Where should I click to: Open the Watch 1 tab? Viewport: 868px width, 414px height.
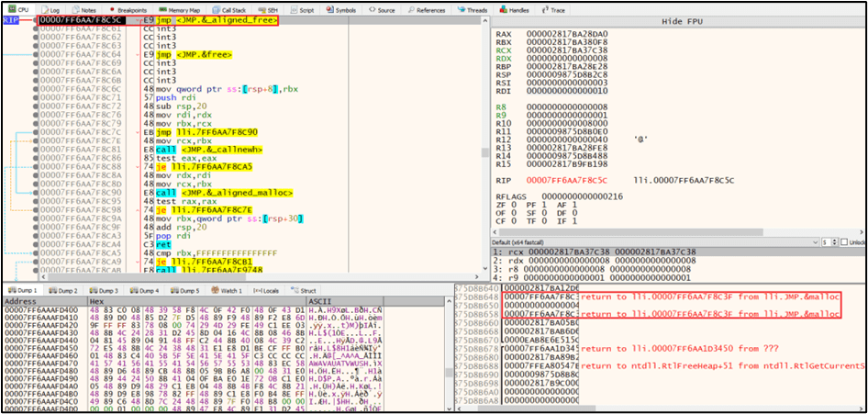point(227,290)
